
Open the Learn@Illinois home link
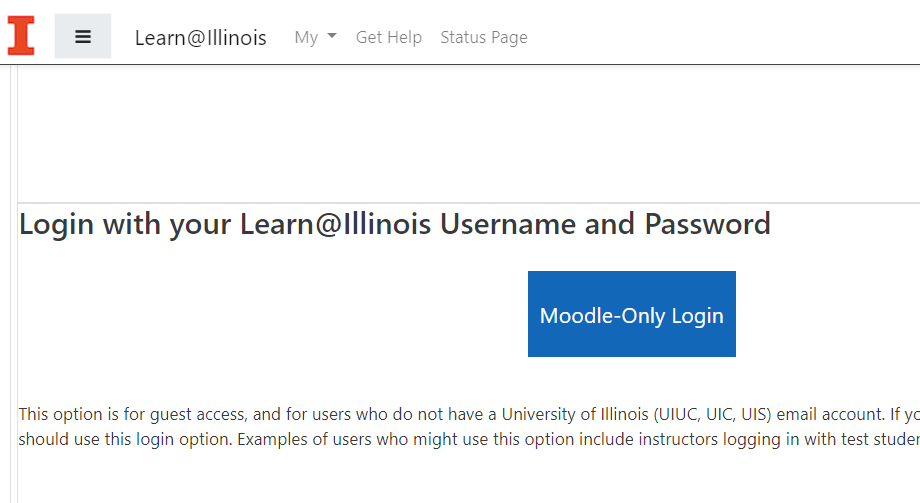(201, 38)
